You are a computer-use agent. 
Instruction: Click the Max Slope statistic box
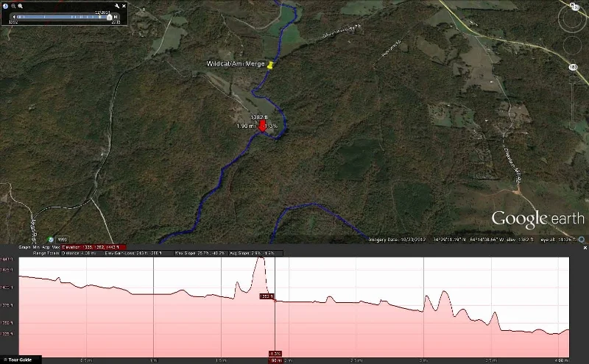point(200,253)
